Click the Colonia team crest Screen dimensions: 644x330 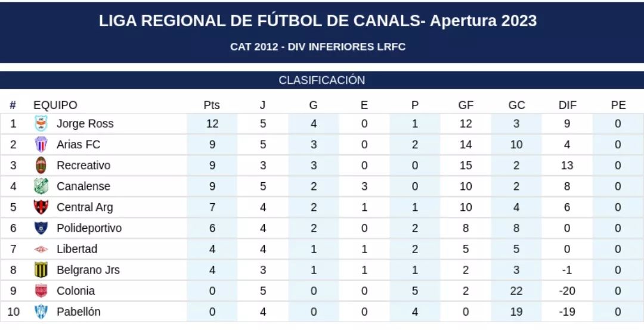pos(41,291)
